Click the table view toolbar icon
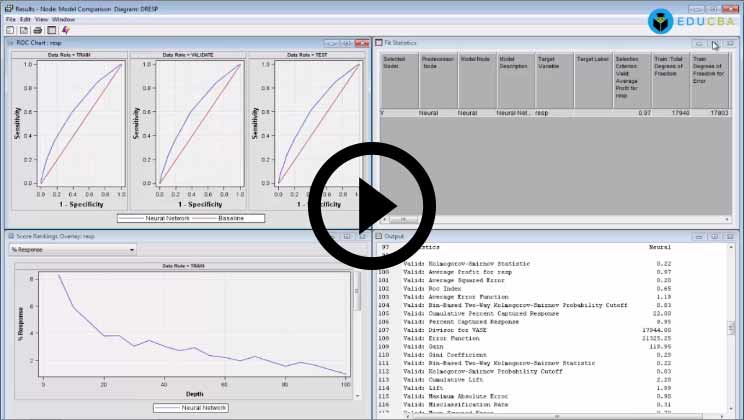 [51, 30]
